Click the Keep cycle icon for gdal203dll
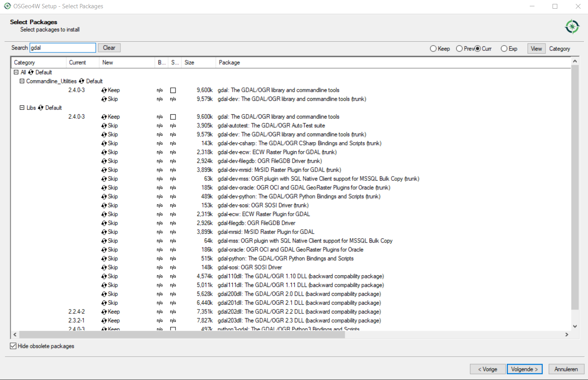588x380 pixels. (x=104, y=321)
